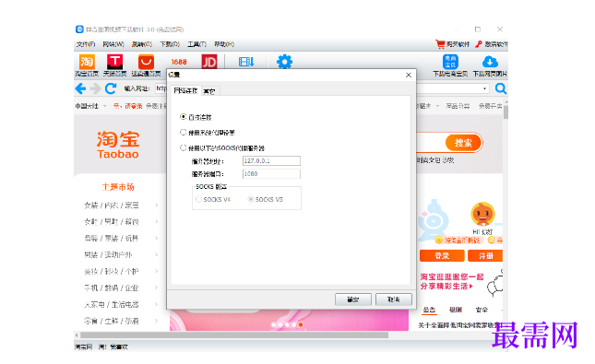The image size is (595, 364).
Task: Open the 网站(W) menu
Action: point(113,44)
